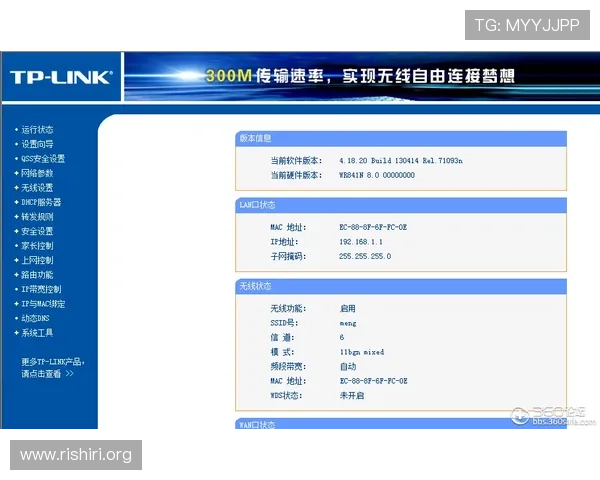Screen dimensions: 600x480
Task: Select the mode value 11bgn mixed
Action: pos(362,352)
